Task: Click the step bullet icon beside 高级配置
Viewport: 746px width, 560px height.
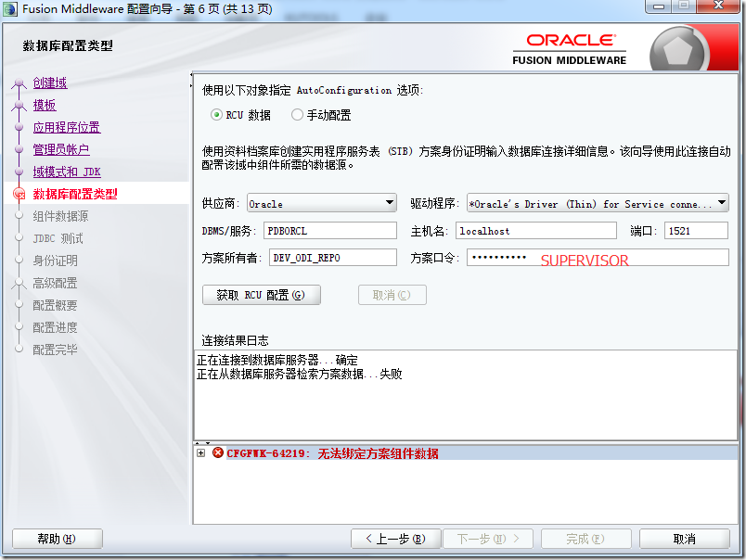Action: coord(19,284)
